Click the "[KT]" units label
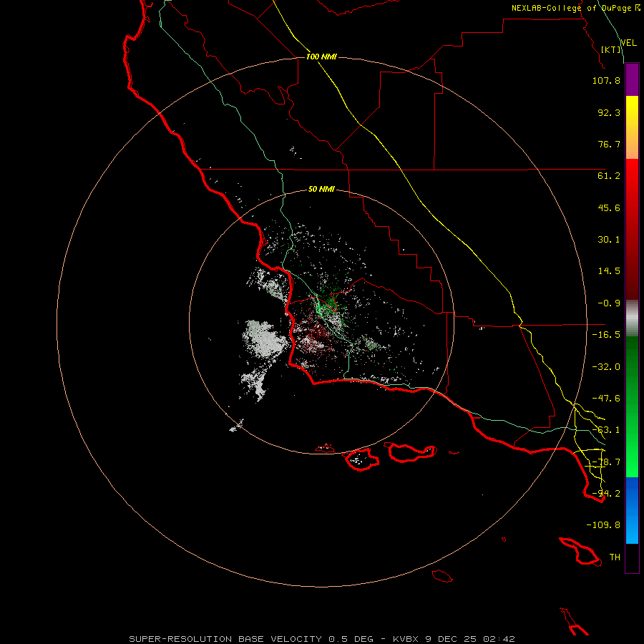This screenshot has width=644, height=644. 611,49
